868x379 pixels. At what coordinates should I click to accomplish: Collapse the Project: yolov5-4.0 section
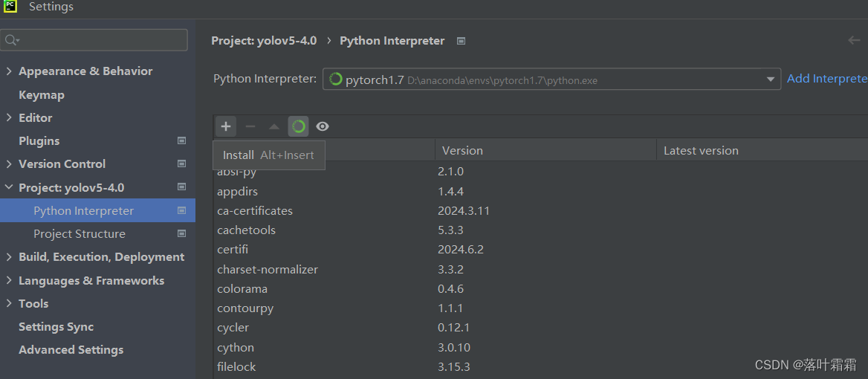(x=8, y=187)
